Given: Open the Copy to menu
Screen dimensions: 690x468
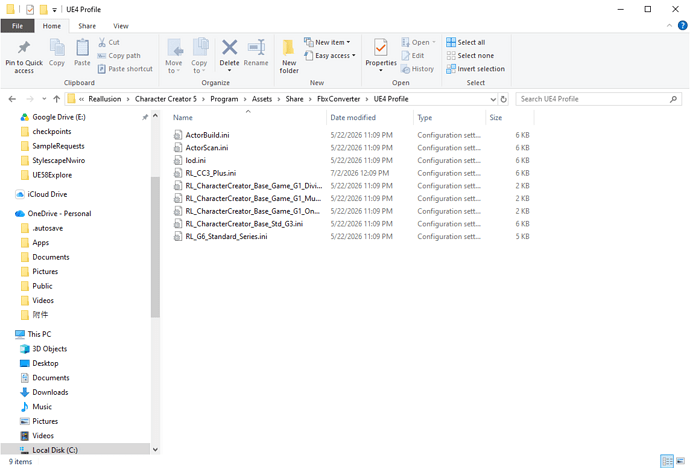Looking at the screenshot, I should tap(199, 56).
